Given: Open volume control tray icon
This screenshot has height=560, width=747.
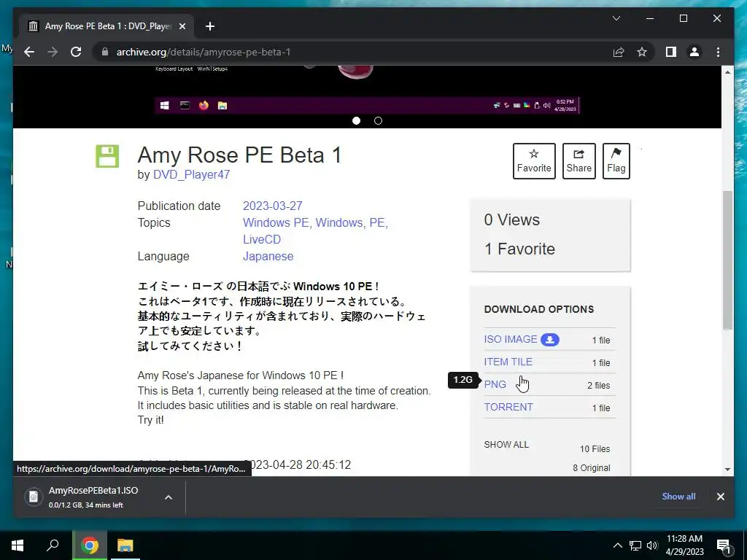Looking at the screenshot, I should [652, 545].
